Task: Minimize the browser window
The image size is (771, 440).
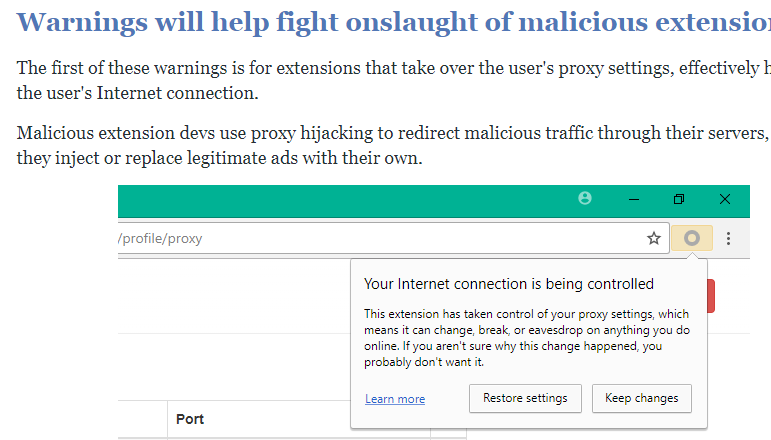Action: click(x=634, y=199)
